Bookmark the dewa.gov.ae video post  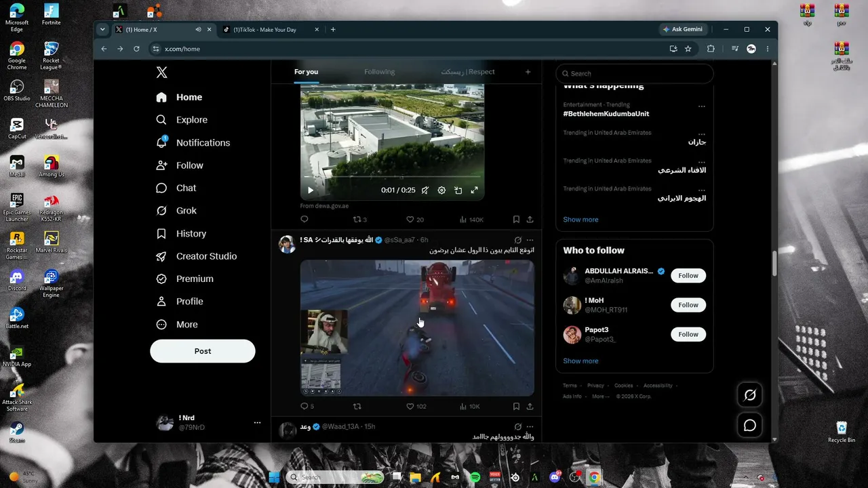click(516, 220)
